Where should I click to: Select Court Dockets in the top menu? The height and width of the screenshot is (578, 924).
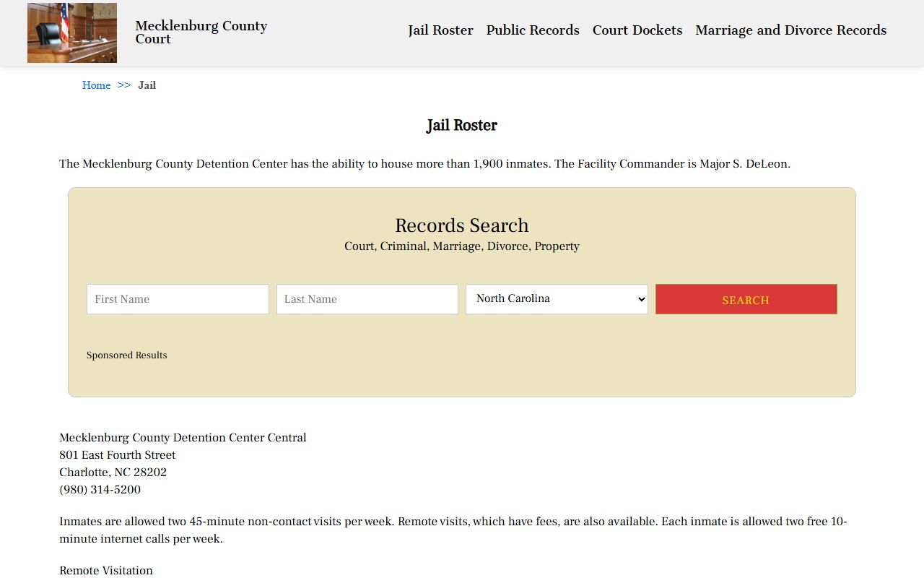click(637, 30)
